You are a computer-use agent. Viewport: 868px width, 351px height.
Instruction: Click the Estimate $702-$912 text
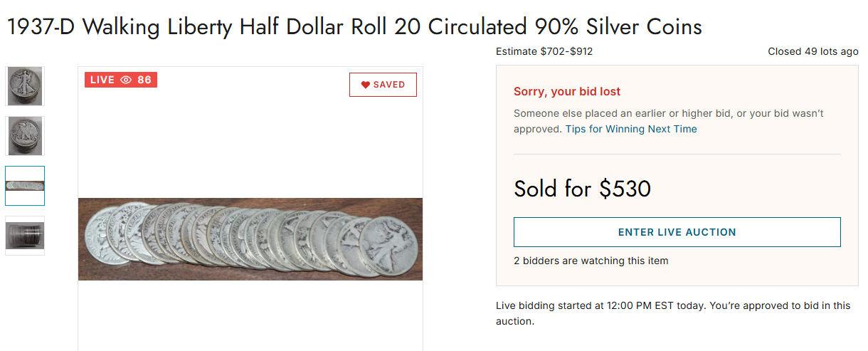(x=544, y=51)
